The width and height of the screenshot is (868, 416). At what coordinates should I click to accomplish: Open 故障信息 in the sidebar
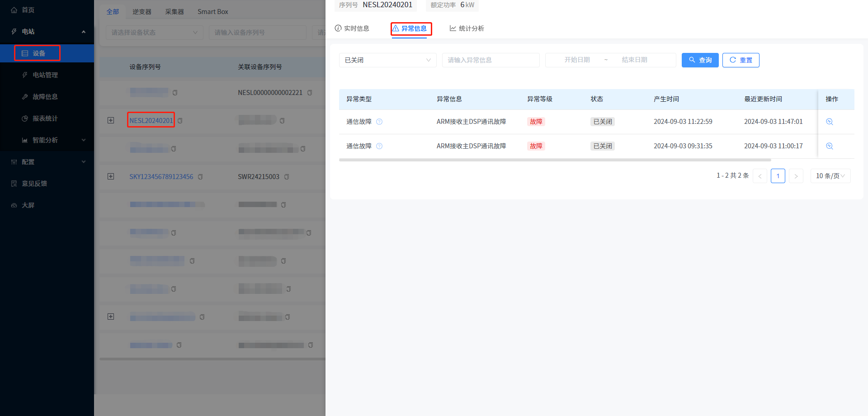click(45, 97)
